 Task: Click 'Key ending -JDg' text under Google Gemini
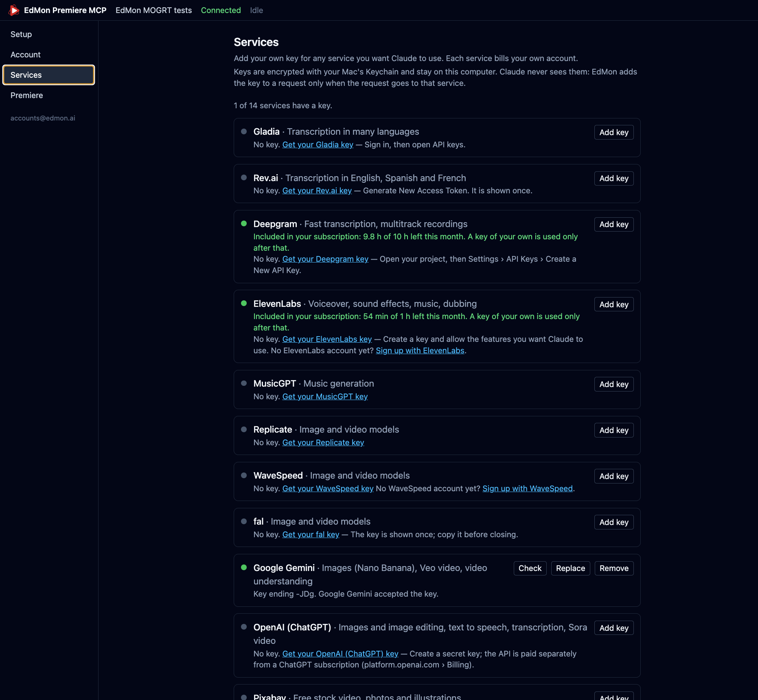(284, 594)
